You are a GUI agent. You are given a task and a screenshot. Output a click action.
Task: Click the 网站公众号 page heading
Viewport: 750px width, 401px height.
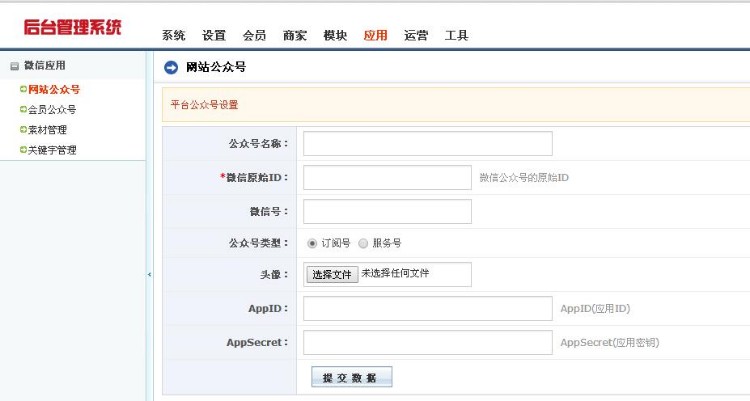click(x=216, y=67)
